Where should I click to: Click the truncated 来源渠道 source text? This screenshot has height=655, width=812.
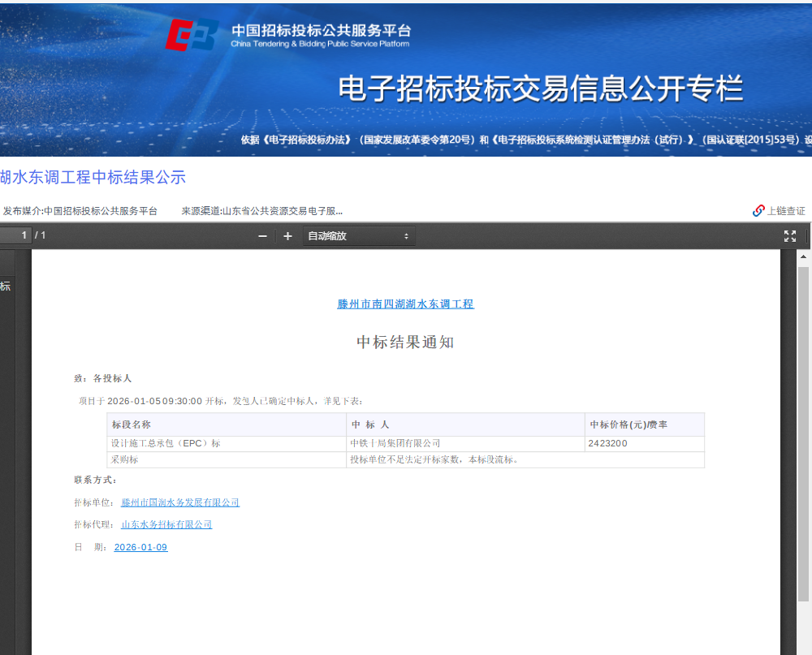pos(260,210)
